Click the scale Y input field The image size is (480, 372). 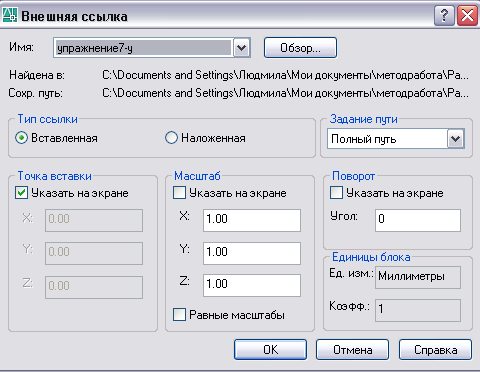coord(252,253)
